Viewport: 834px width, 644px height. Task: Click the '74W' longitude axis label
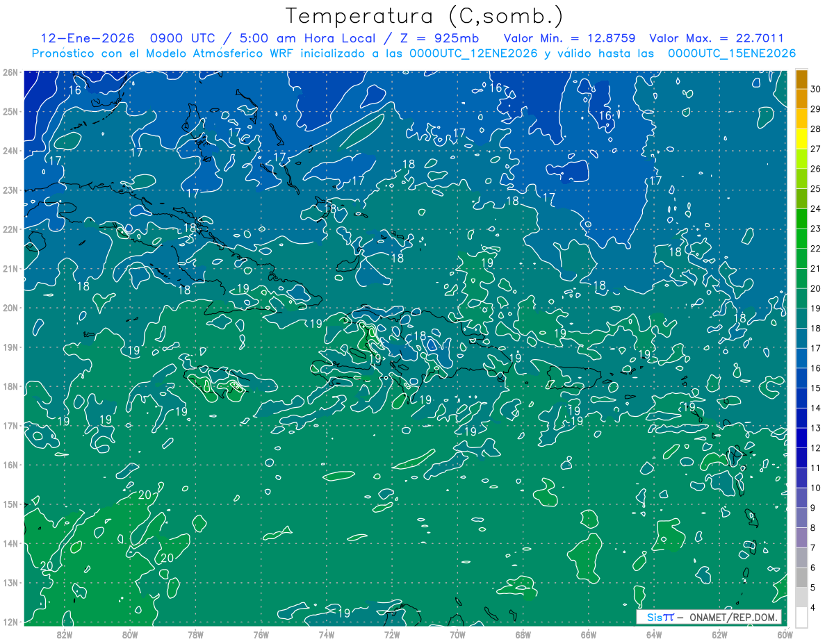[x=327, y=634]
